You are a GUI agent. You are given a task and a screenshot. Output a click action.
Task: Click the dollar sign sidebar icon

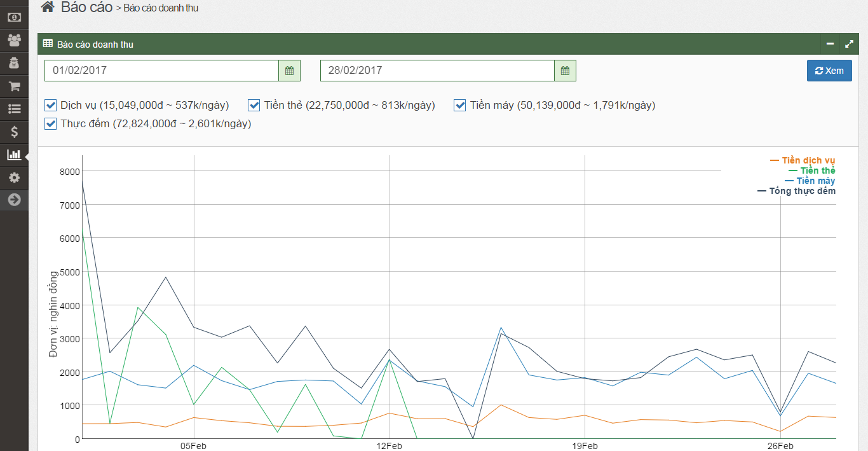point(14,132)
